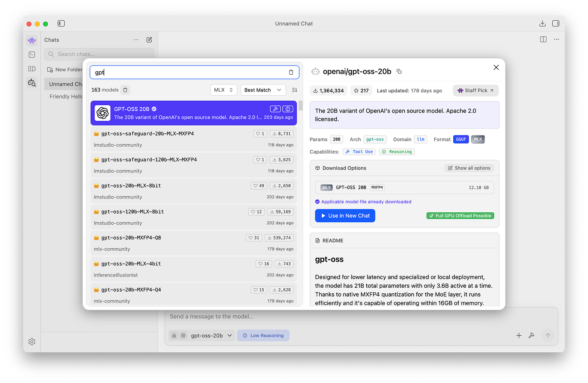Toggle split view icon in chat header
Screen dimensions: 588x383
pos(543,39)
